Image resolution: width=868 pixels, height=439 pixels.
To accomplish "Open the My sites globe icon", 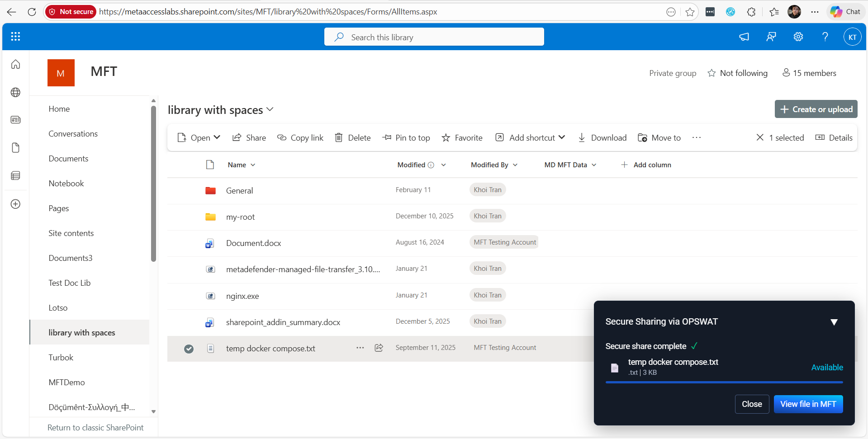I will 15,92.
